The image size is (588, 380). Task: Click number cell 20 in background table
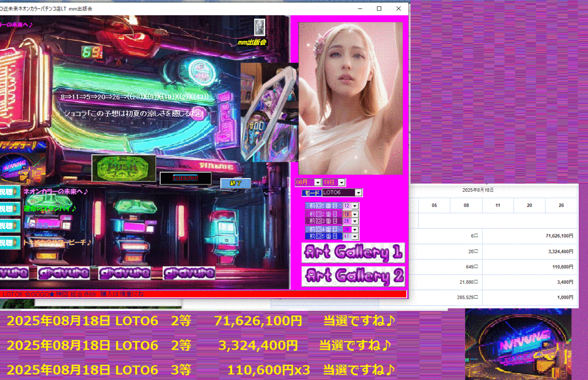(530, 205)
